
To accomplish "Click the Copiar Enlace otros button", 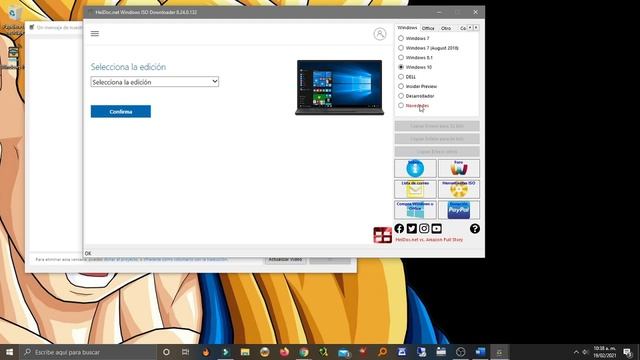I will (437, 151).
